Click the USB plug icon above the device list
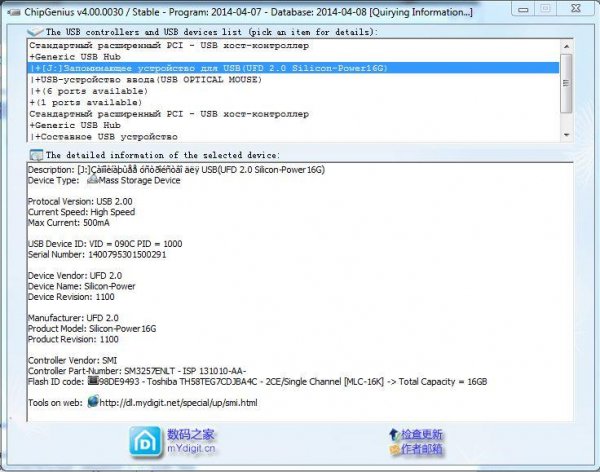This screenshot has width=600, height=472. pos(35,32)
